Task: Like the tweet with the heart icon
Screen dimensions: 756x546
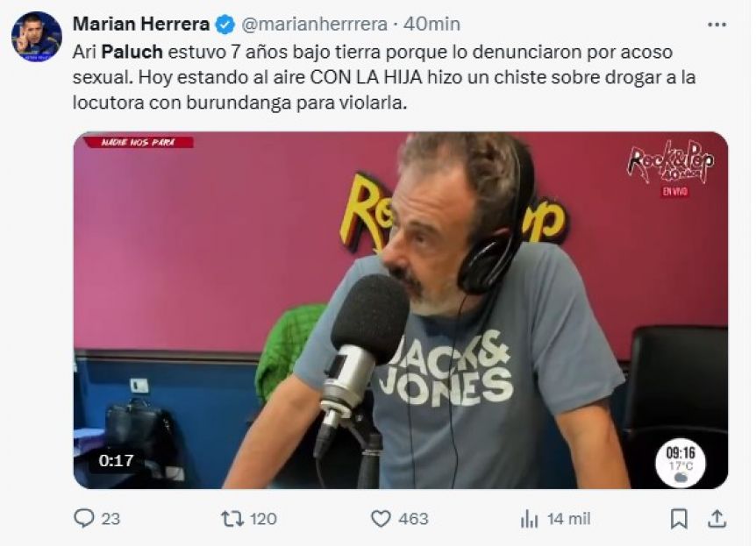Action: [x=381, y=519]
